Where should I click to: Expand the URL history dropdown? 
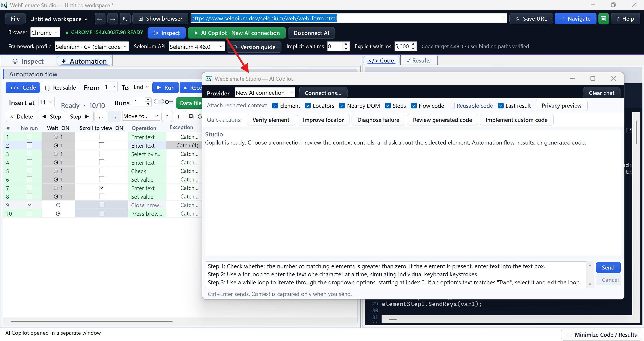[503, 18]
